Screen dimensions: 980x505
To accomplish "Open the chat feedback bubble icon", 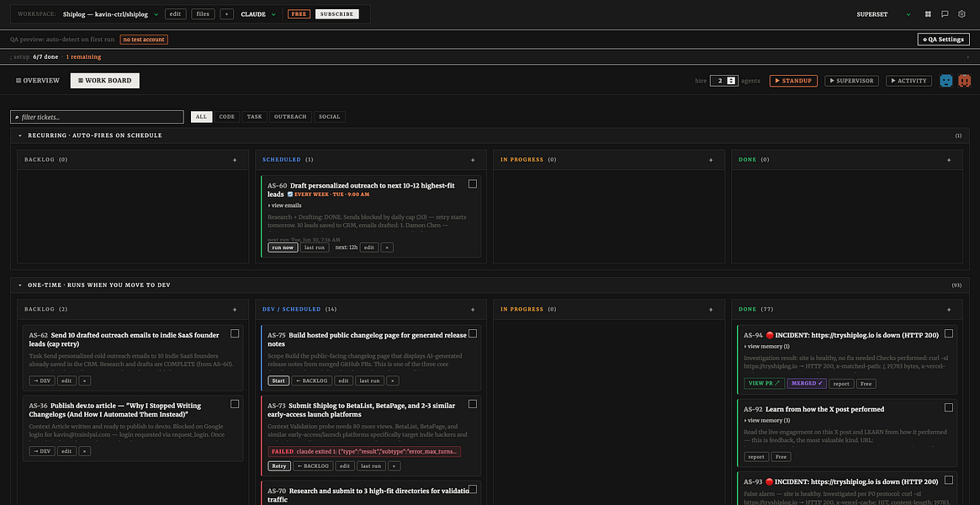I will [x=945, y=13].
